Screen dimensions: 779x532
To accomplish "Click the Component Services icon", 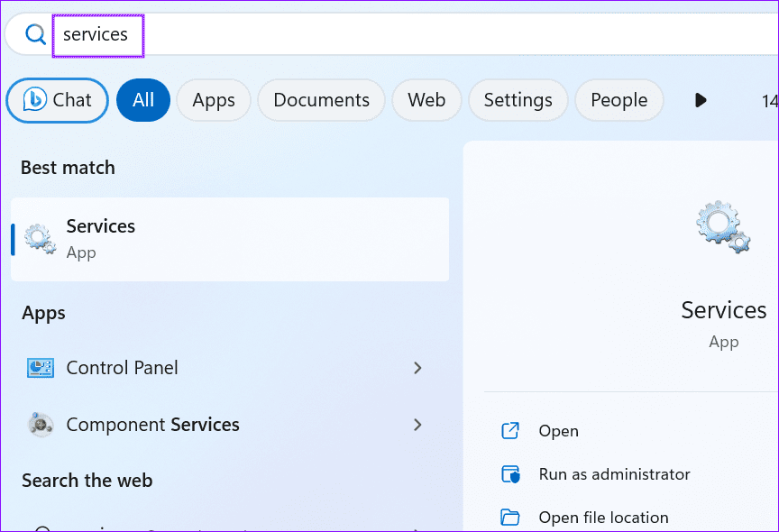I will pos(40,424).
